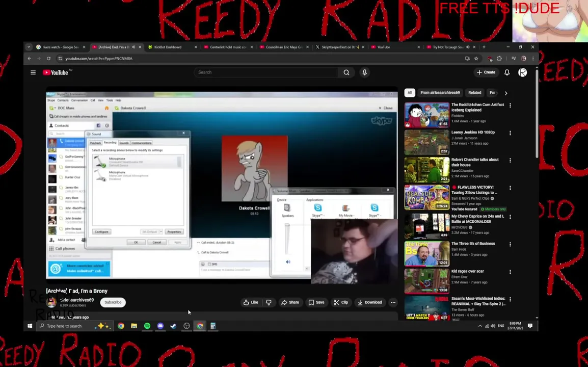Open a new browser tab
The image size is (588, 367).
tap(484, 47)
